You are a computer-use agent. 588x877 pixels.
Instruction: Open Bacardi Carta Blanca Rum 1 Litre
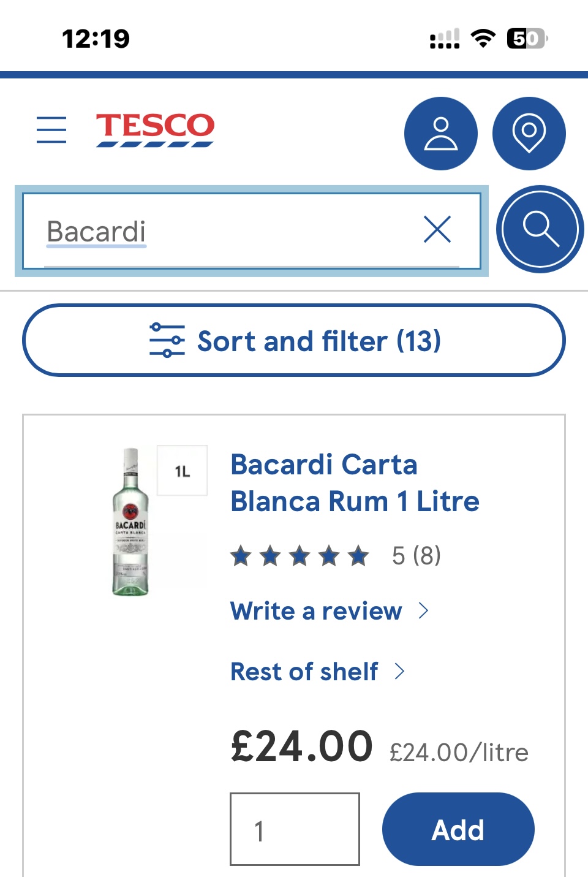tap(354, 483)
